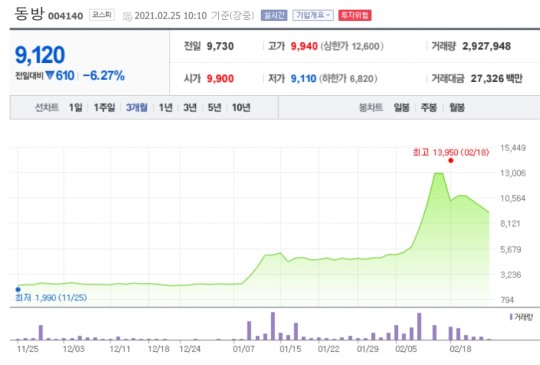The height and width of the screenshot is (365, 540).
Task: Click the calendar icon beside the date
Action: point(127,16)
